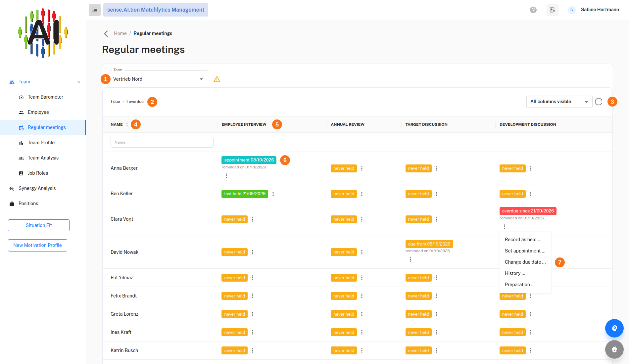Open the Team dropdown showing Vertrieb Nord
The width and height of the screenshot is (629, 364).
[159, 79]
